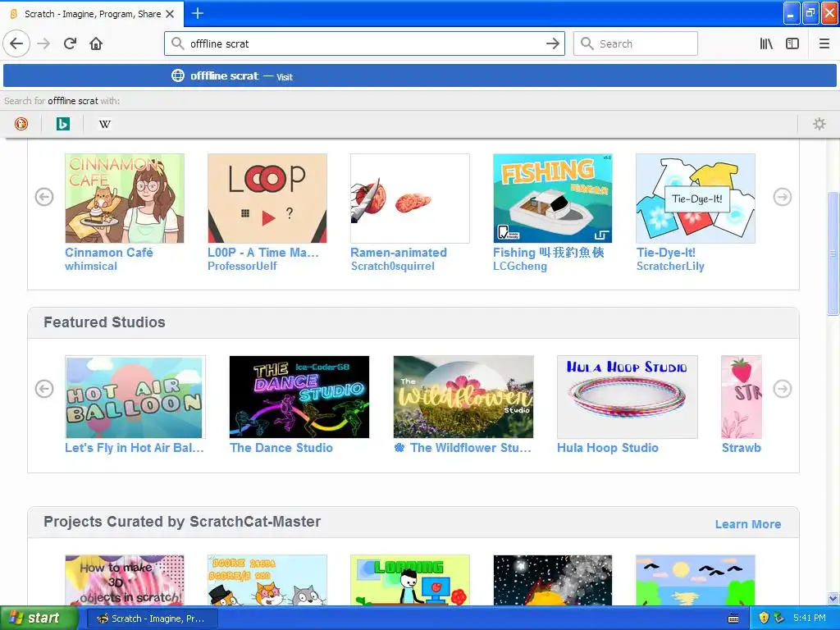The width and height of the screenshot is (840, 630).
Task: Open the L00P project thumbnail
Action: pos(267,199)
